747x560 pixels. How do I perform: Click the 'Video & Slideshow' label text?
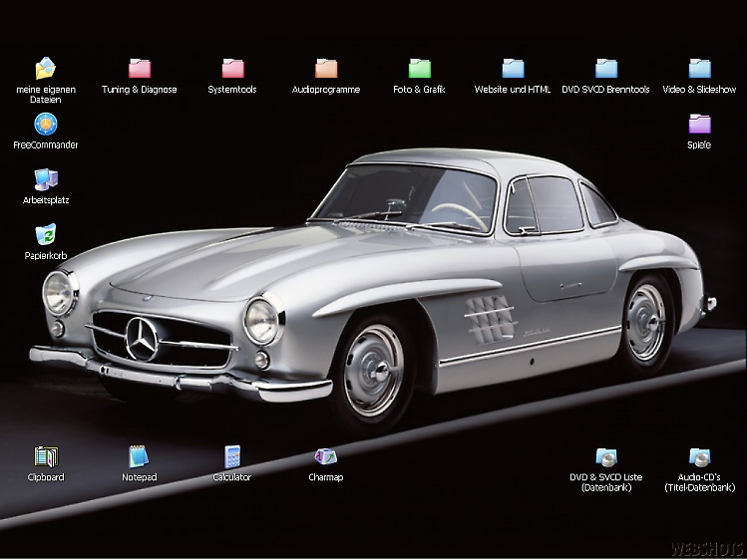click(x=699, y=90)
